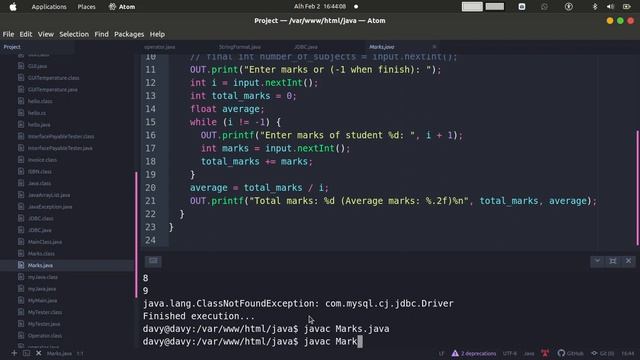Select Marks.java in the project tree
Viewport: 640px width, 360px height.
point(40,265)
